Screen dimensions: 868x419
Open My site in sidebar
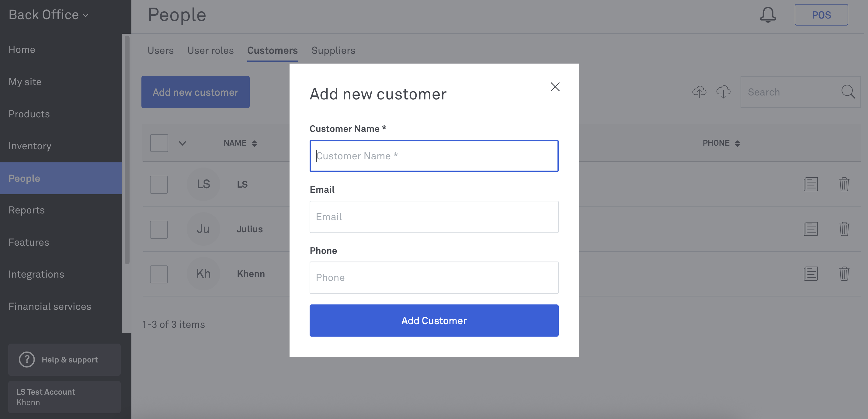click(x=61, y=81)
